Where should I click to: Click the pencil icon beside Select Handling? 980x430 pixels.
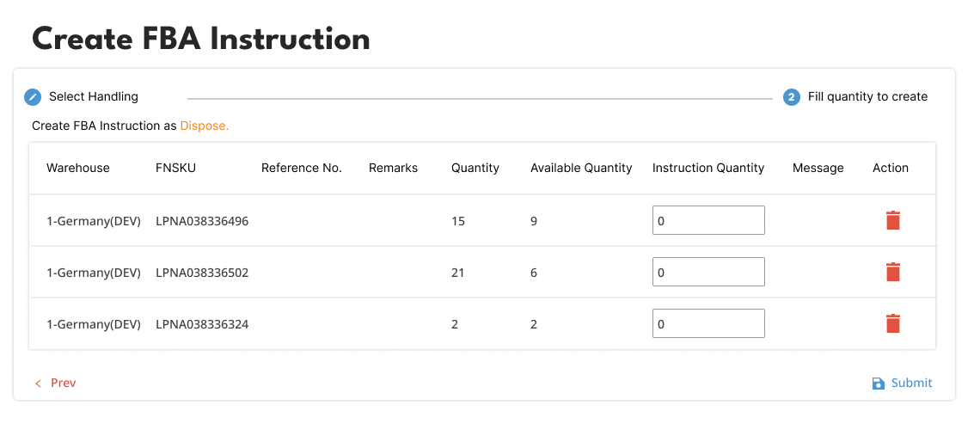pyautogui.click(x=33, y=97)
